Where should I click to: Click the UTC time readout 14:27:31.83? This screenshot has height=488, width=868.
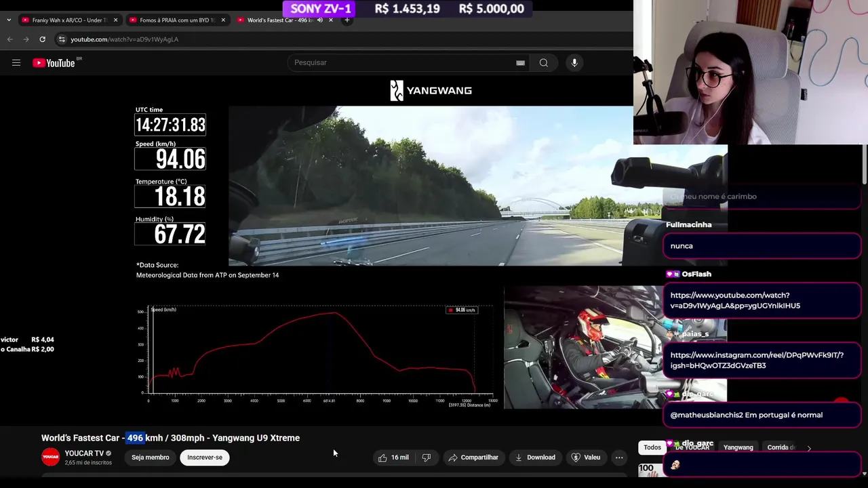click(170, 125)
